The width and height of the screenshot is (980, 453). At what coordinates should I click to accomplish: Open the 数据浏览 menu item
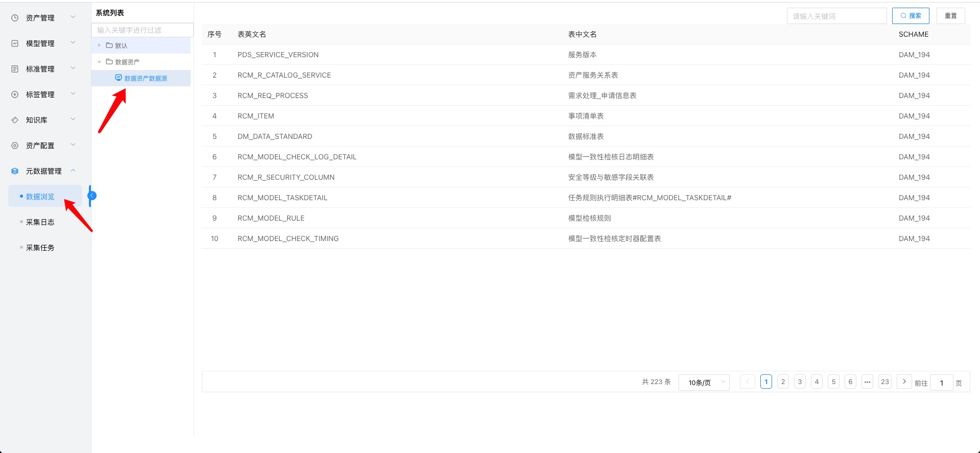click(45, 196)
